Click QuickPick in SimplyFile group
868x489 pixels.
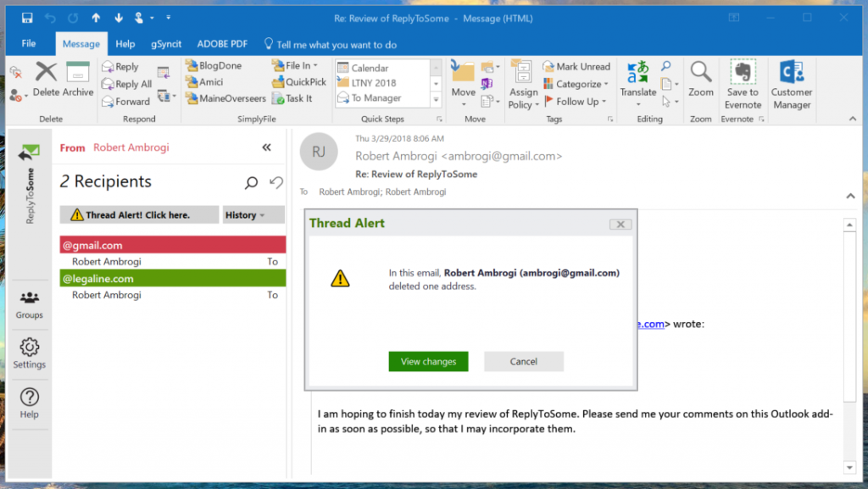point(299,82)
